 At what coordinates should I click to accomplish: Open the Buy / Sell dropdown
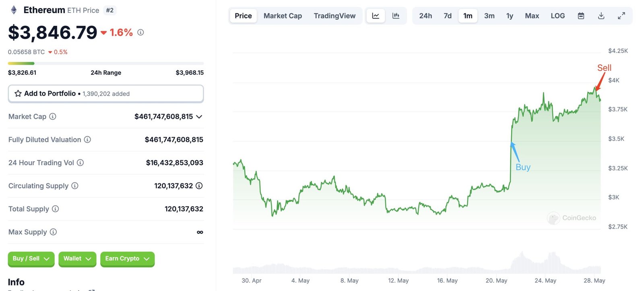tap(31, 259)
